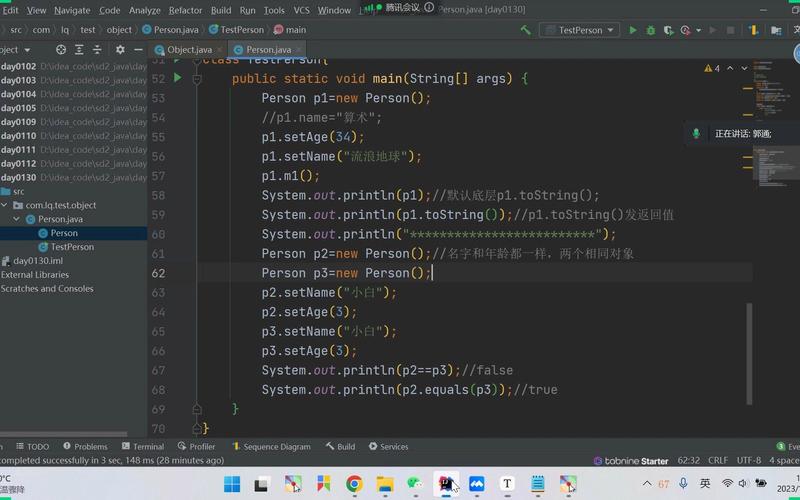Fold the main method at line 52

[197, 79]
